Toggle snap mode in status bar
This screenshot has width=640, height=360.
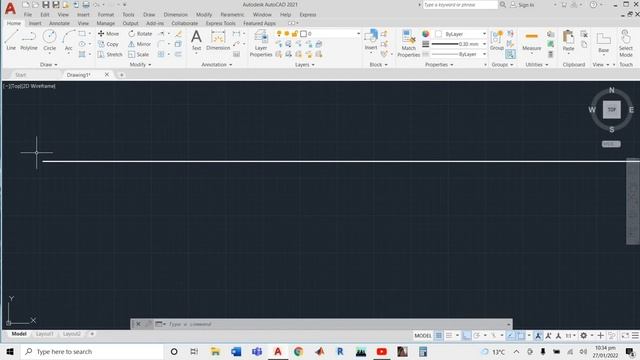click(449, 336)
